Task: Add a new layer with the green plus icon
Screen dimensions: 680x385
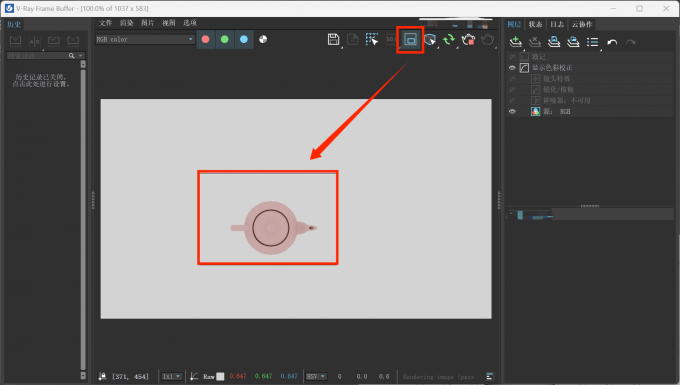Action: coord(515,42)
